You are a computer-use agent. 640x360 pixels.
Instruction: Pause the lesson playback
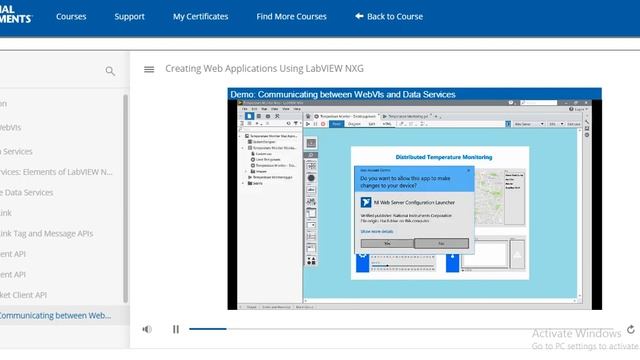coord(176,329)
